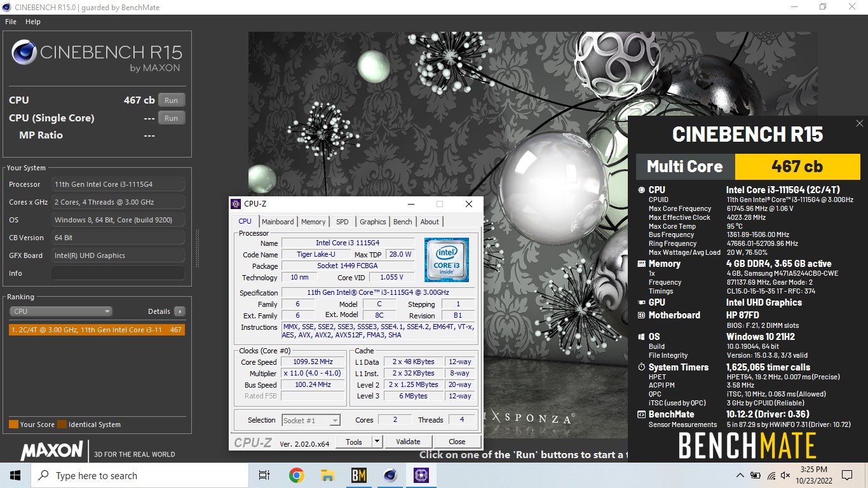Open the Socket #1 selection dropdown

pos(311,420)
